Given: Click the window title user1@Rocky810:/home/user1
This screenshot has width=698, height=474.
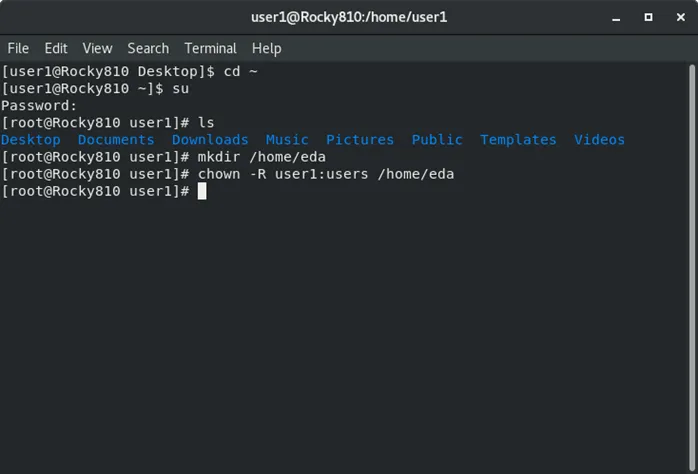Looking at the screenshot, I should (349, 17).
